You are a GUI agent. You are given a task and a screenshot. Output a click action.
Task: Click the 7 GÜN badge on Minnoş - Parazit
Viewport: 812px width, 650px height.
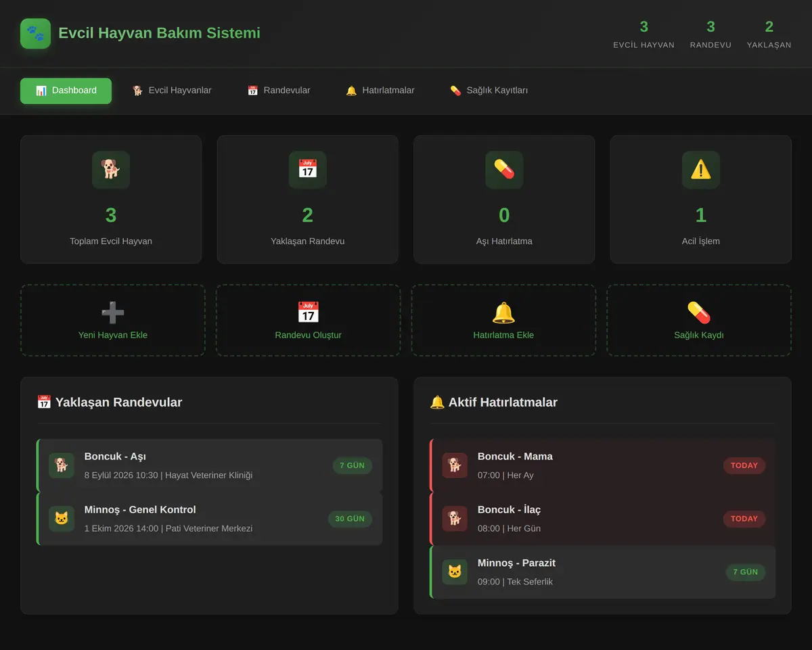tap(746, 572)
